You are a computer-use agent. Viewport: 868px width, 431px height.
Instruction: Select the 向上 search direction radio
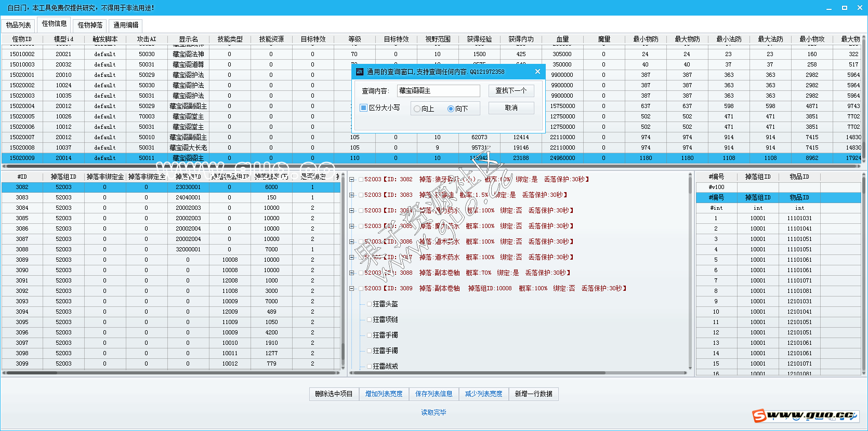pyautogui.click(x=417, y=109)
